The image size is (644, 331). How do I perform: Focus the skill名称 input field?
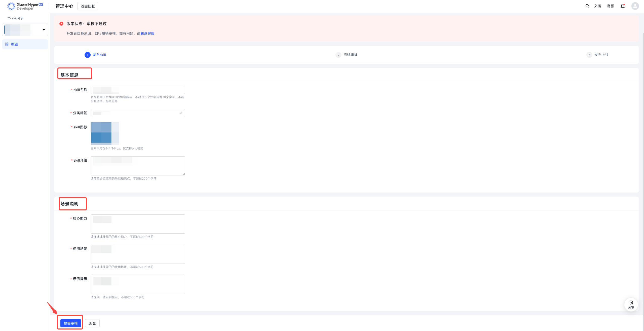pyautogui.click(x=138, y=90)
